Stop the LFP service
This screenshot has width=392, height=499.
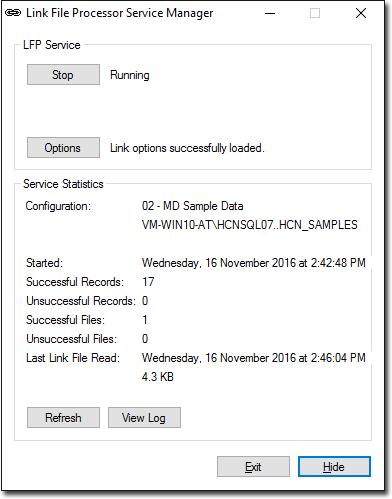[63, 75]
